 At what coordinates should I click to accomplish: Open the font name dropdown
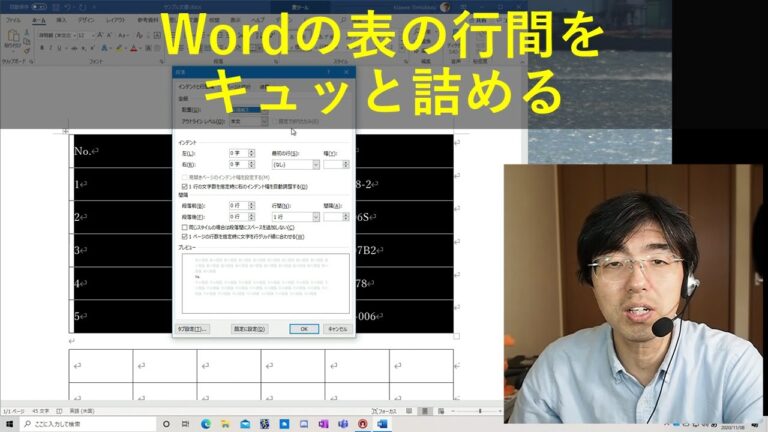(75, 35)
